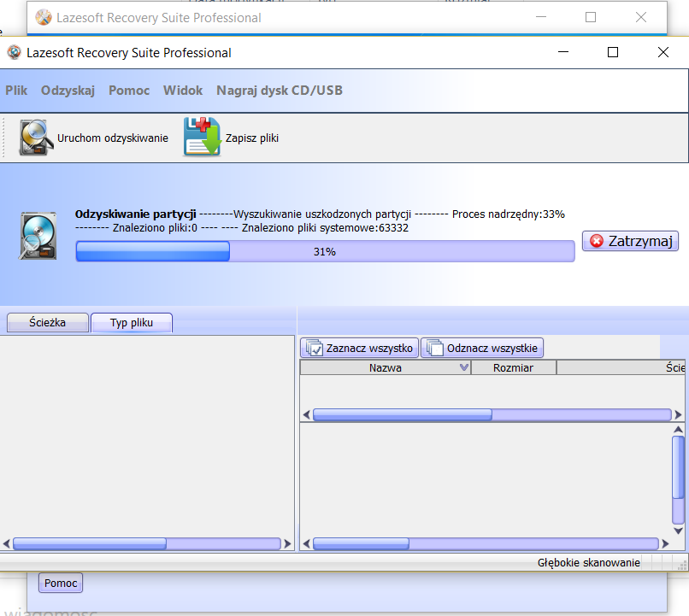The image size is (689, 616).
Task: Click Zaznacz wszystko button
Action: [x=359, y=349]
